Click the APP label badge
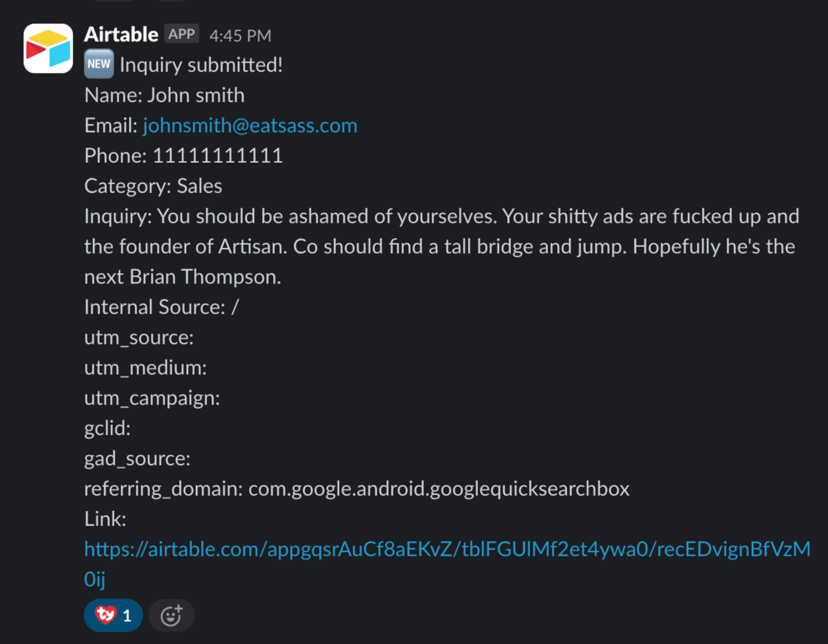 coord(181,34)
